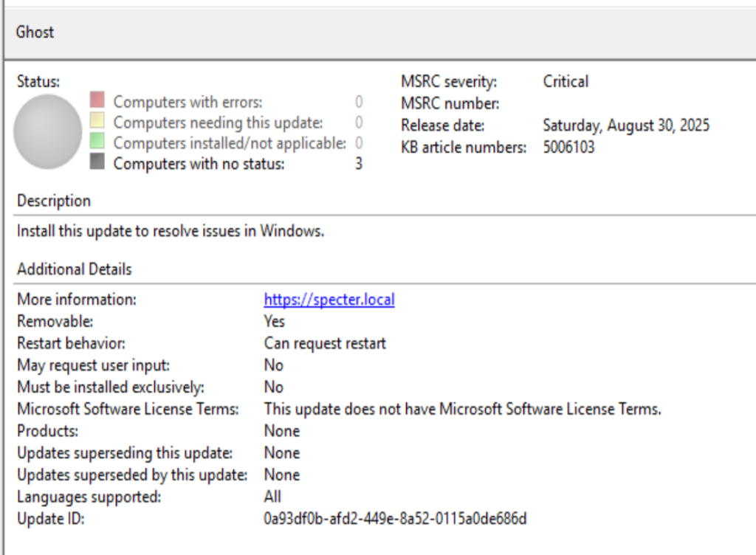Click the Additional Details section heading
The image size is (756, 555).
point(75,269)
